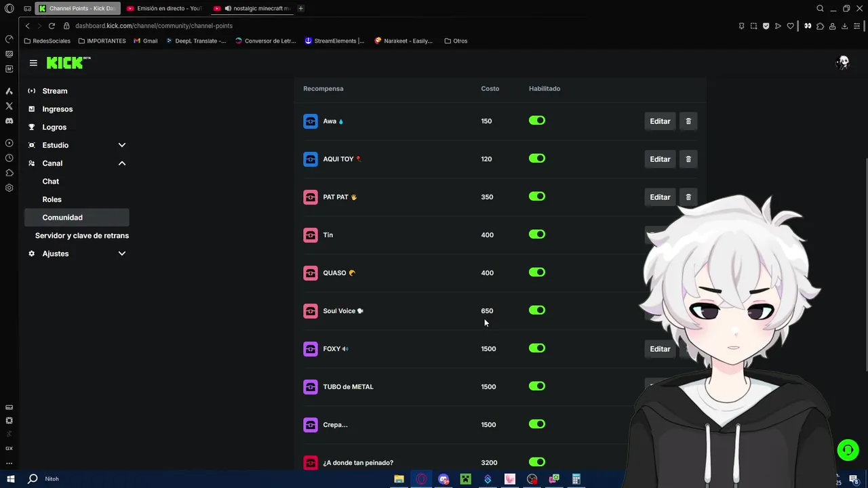Open X (Twitter) in the Opera sidebar
868x488 pixels.
[x=9, y=106]
